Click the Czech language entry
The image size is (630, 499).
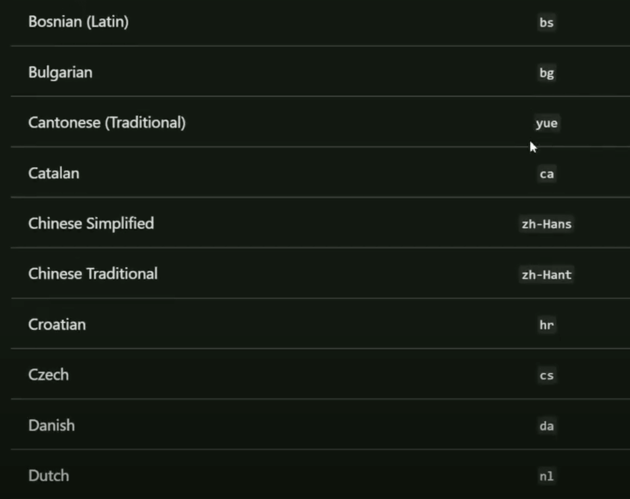49,375
